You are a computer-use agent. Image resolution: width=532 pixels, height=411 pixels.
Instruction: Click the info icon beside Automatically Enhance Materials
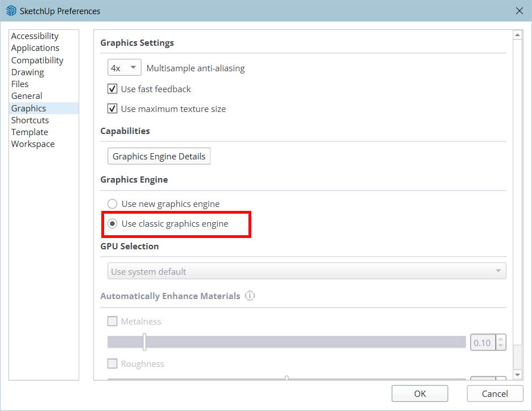point(250,296)
